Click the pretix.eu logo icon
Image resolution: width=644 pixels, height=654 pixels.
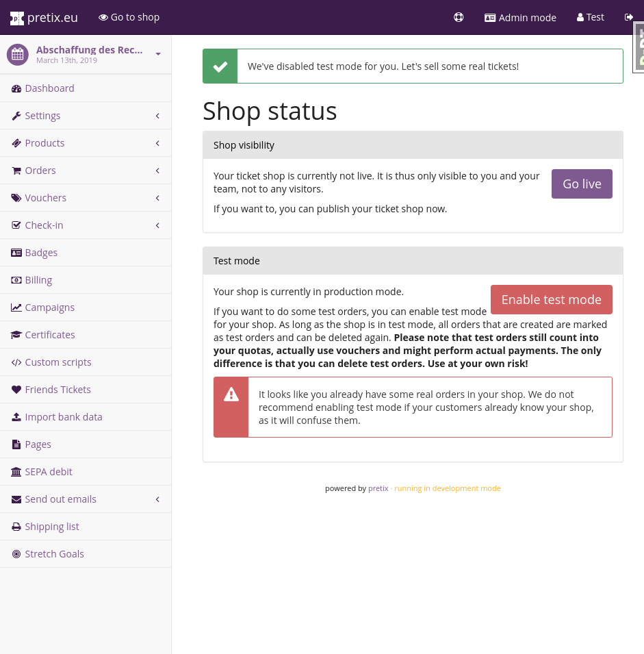[x=16, y=18]
